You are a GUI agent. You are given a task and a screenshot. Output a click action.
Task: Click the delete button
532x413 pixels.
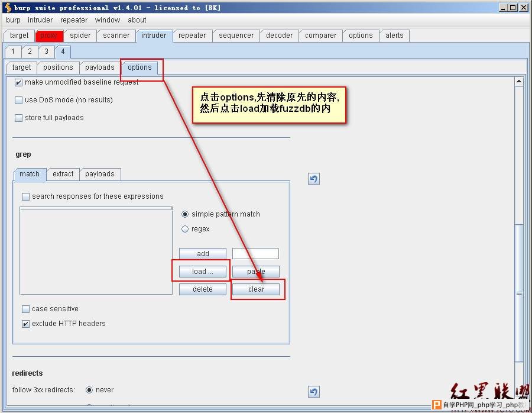pyautogui.click(x=203, y=289)
